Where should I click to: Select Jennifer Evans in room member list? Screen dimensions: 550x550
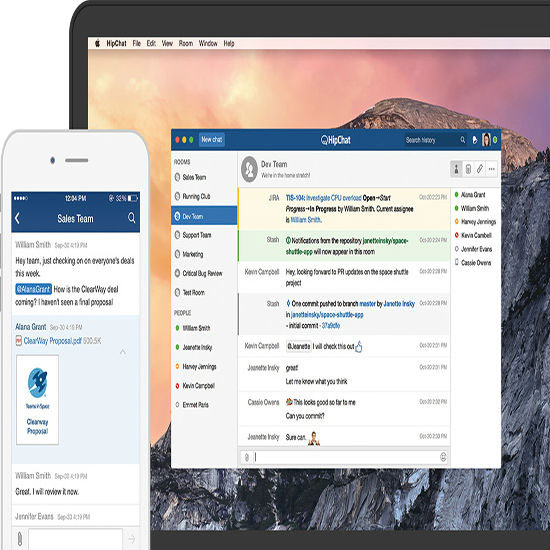click(x=474, y=249)
